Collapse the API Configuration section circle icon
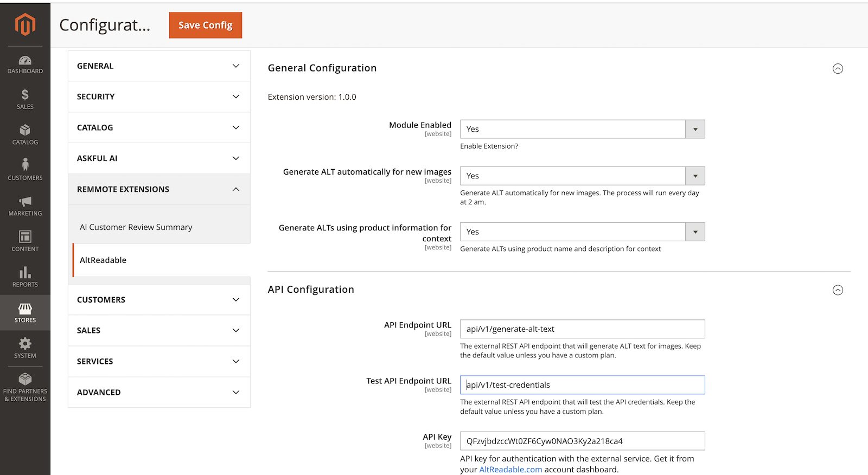 [x=838, y=290]
